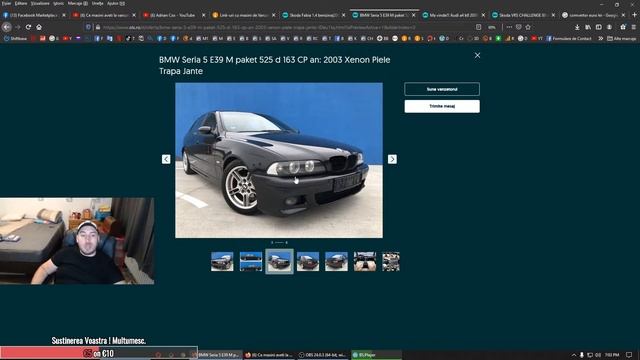This screenshot has width=640, height=360.
Task: Show site security lock information
Action: [x=98, y=27]
